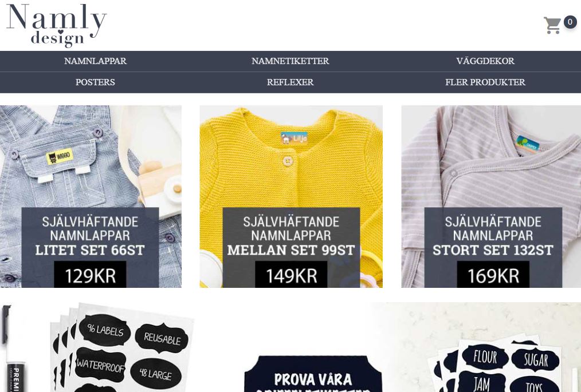Click the 149KR price label

click(291, 275)
